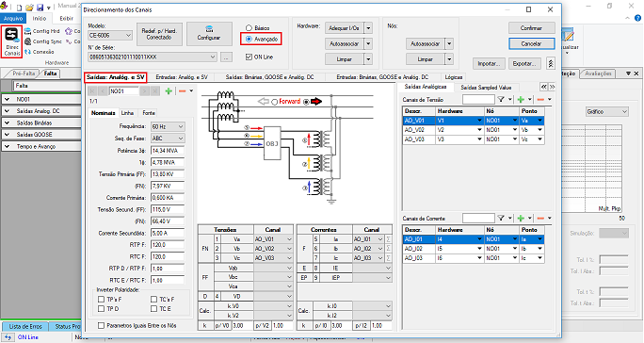Screen dimensions: 644x343
Task: Click the Confirmar button
Action: 531,28
